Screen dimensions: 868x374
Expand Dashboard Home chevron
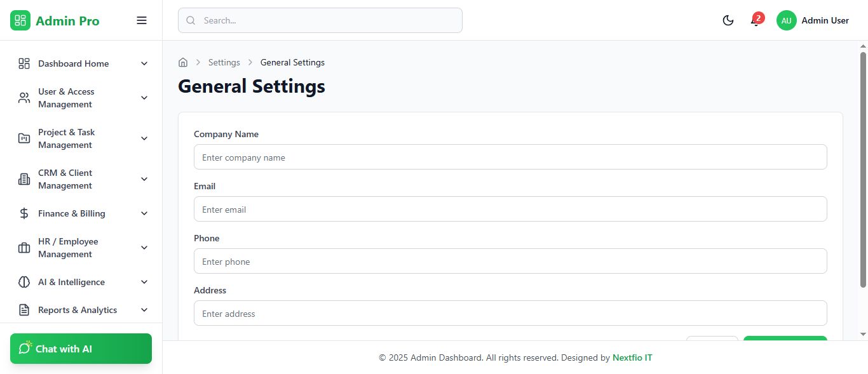point(144,63)
